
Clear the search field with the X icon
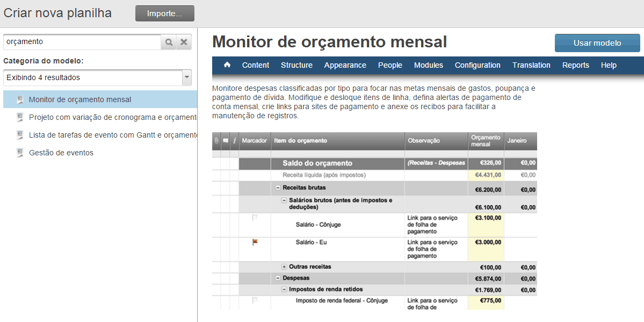click(184, 42)
